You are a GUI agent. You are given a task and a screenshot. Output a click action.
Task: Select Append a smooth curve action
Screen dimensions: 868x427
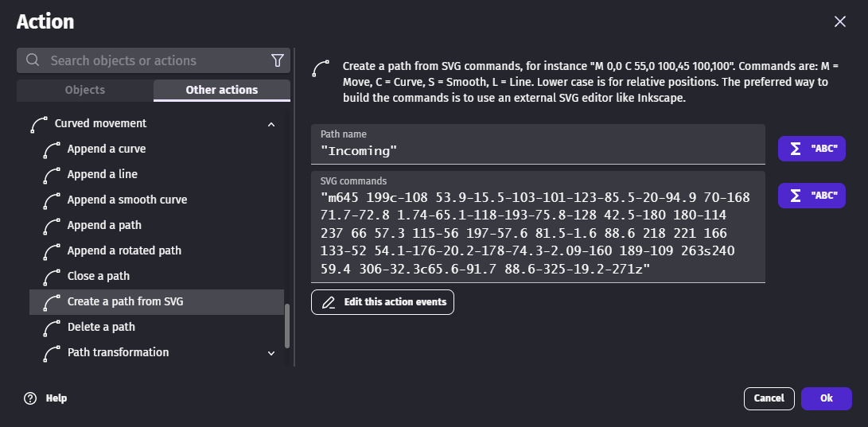(127, 200)
